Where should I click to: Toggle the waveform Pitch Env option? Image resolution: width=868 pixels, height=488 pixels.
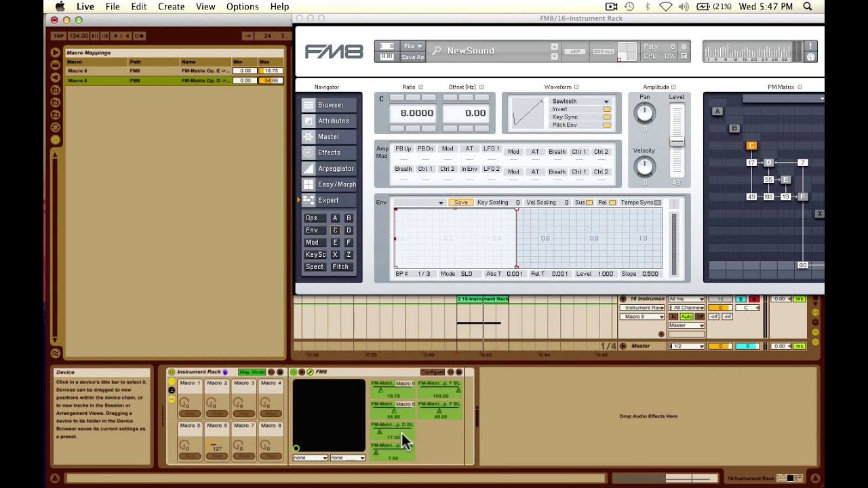point(607,125)
